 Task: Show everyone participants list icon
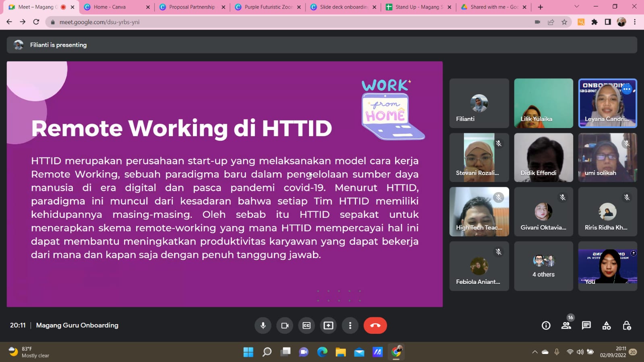(x=566, y=325)
